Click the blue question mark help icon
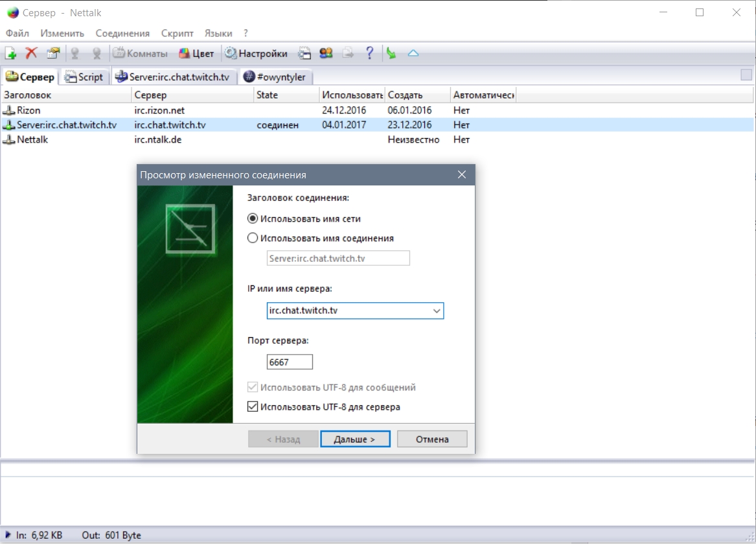This screenshot has width=756, height=544. [369, 53]
